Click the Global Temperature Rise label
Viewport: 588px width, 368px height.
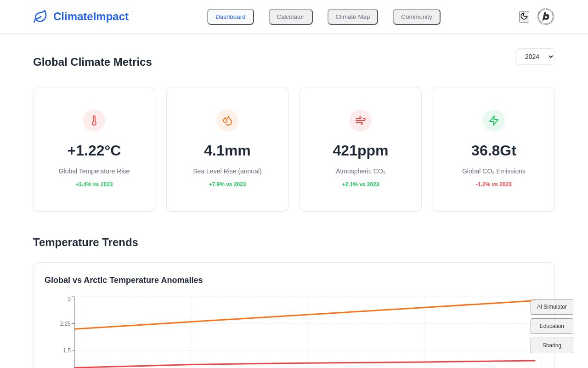click(94, 171)
